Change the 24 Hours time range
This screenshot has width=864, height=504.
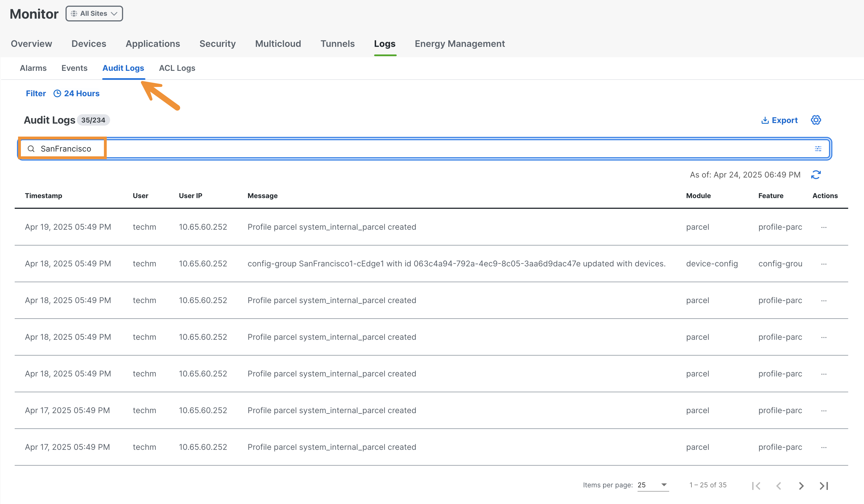point(77,93)
